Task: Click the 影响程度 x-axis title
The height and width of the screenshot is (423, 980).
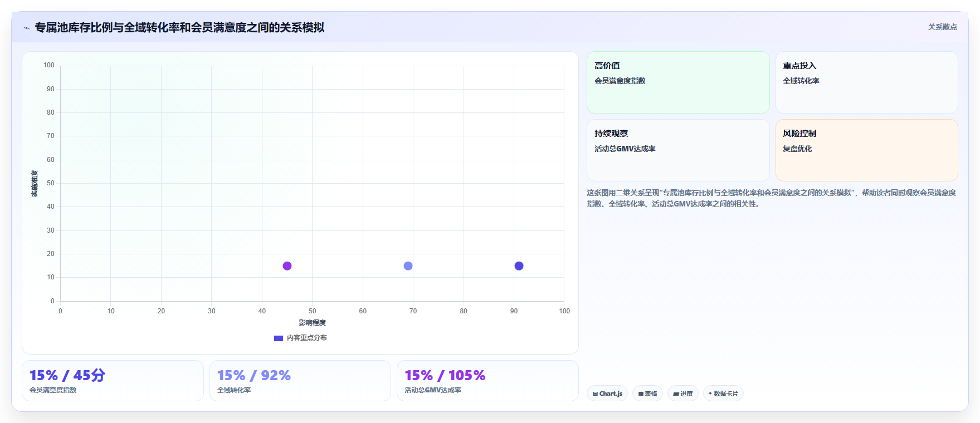Action: (x=312, y=323)
